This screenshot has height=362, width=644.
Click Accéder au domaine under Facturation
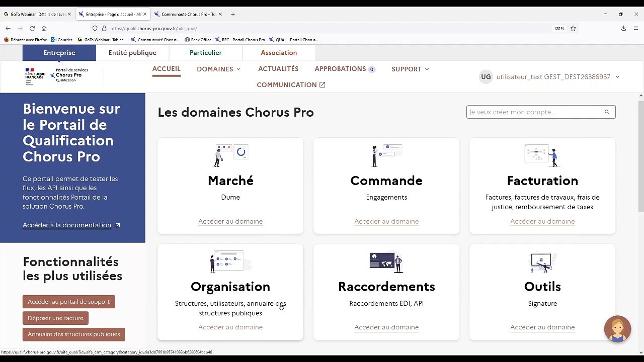(542, 221)
